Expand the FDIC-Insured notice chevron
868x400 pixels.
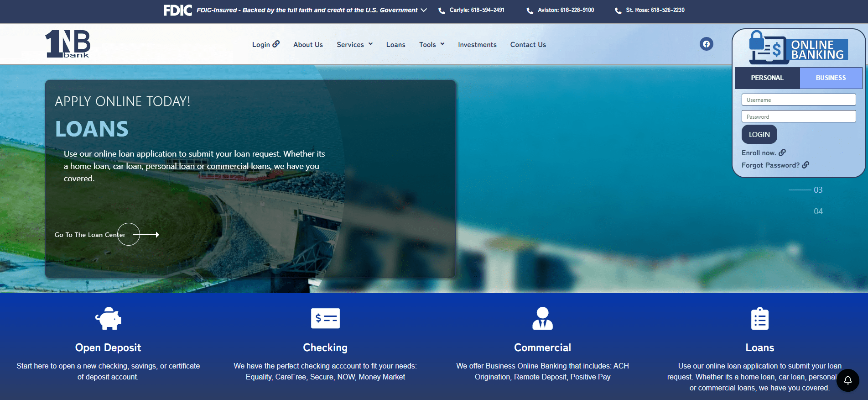pos(424,10)
